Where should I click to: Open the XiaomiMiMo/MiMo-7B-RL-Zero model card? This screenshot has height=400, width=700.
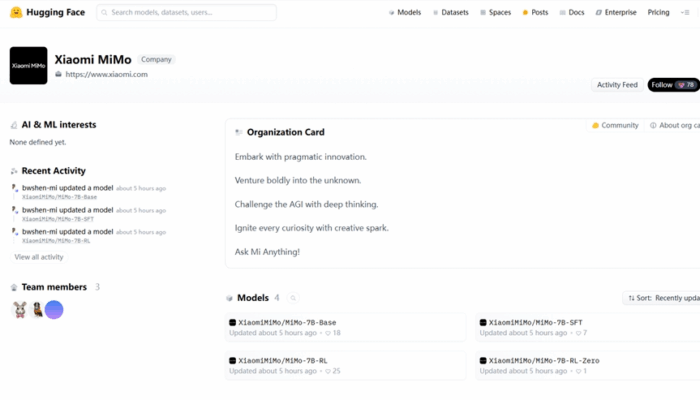[588, 365]
